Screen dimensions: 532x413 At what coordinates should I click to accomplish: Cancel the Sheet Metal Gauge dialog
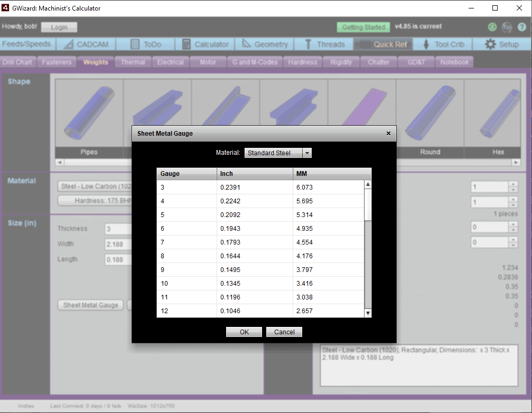pyautogui.click(x=284, y=332)
